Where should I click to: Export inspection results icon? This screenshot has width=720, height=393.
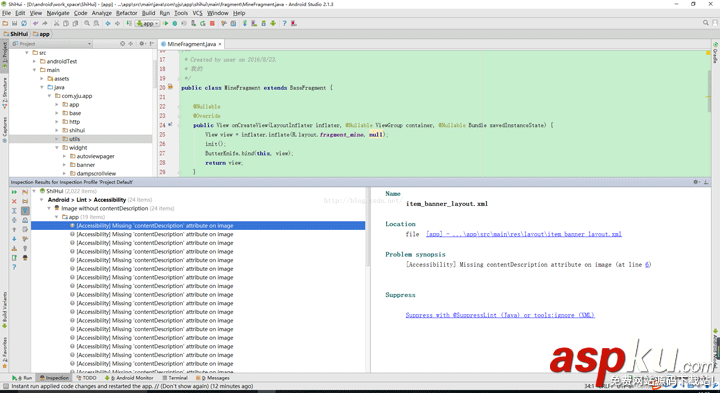(x=14, y=248)
